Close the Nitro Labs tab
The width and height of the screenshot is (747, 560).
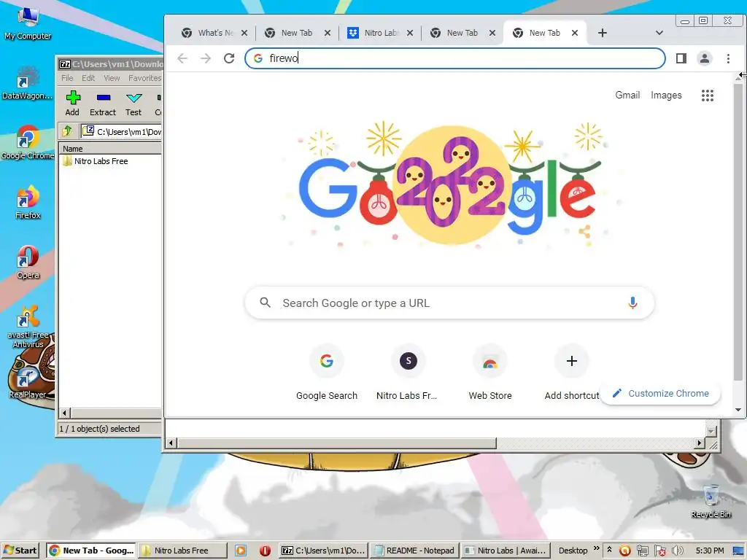pos(410,33)
